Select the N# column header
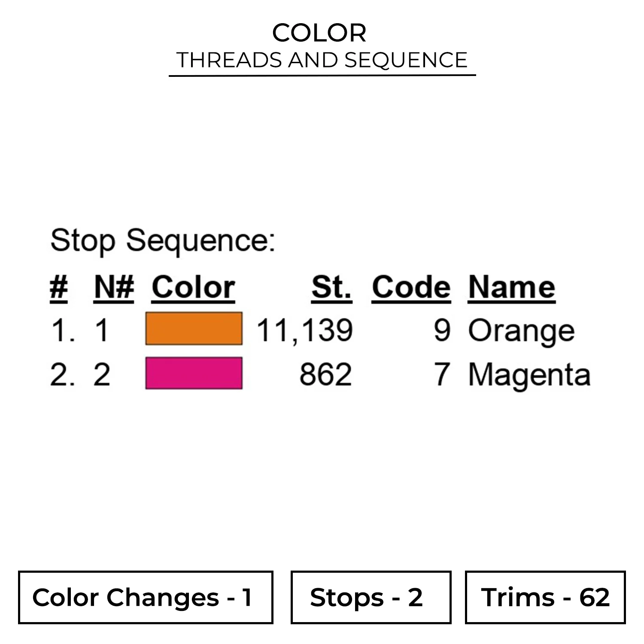644x644 pixels. click(x=114, y=287)
